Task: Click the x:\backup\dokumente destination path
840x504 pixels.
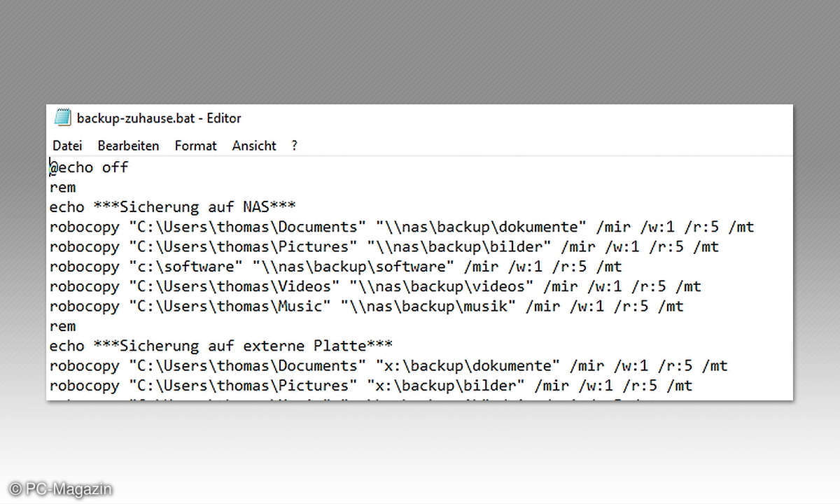Action: tap(468, 365)
